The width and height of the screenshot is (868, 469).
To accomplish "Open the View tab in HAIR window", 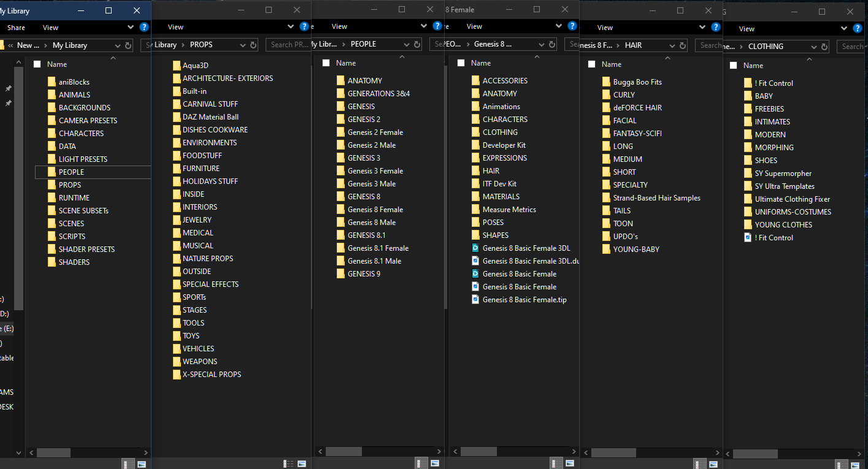I will [605, 28].
